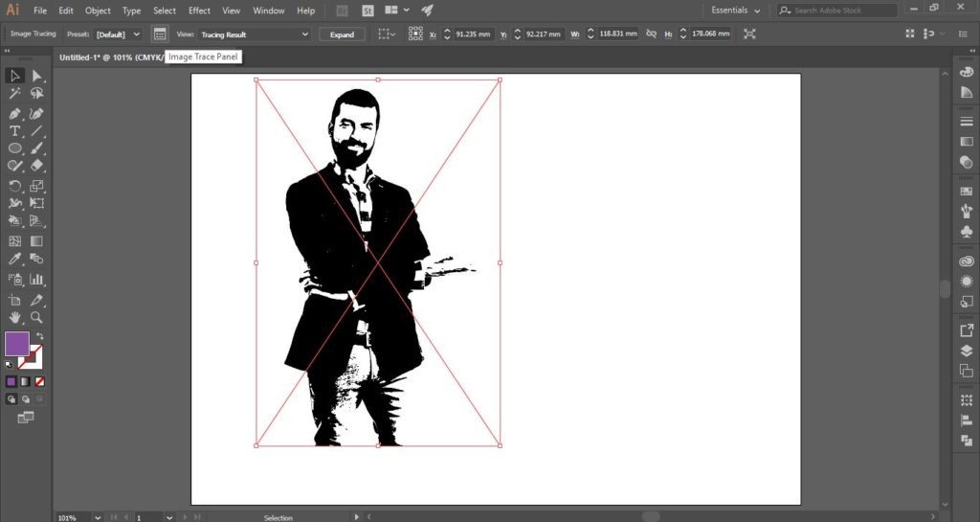The width and height of the screenshot is (980, 522).
Task: Select the Lasso tool
Action: [x=36, y=93]
